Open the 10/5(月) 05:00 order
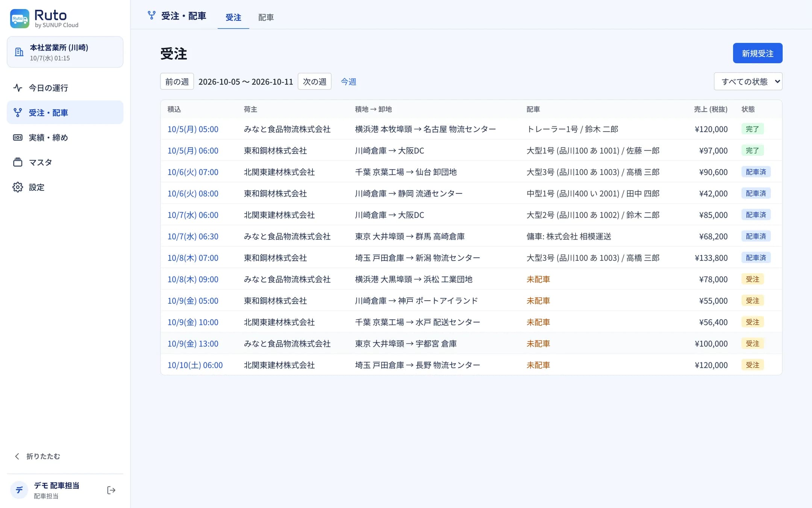The width and height of the screenshot is (812, 508). [x=193, y=129]
